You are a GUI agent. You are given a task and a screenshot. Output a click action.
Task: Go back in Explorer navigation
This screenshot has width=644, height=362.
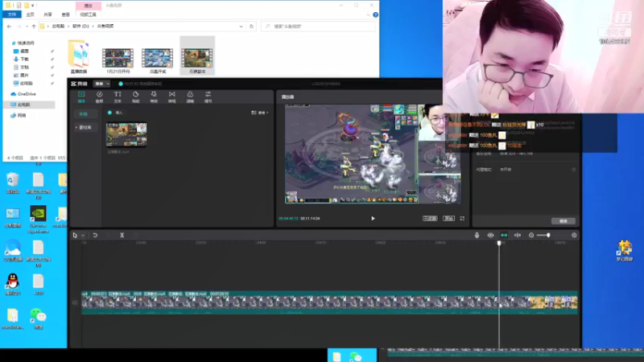[9, 27]
